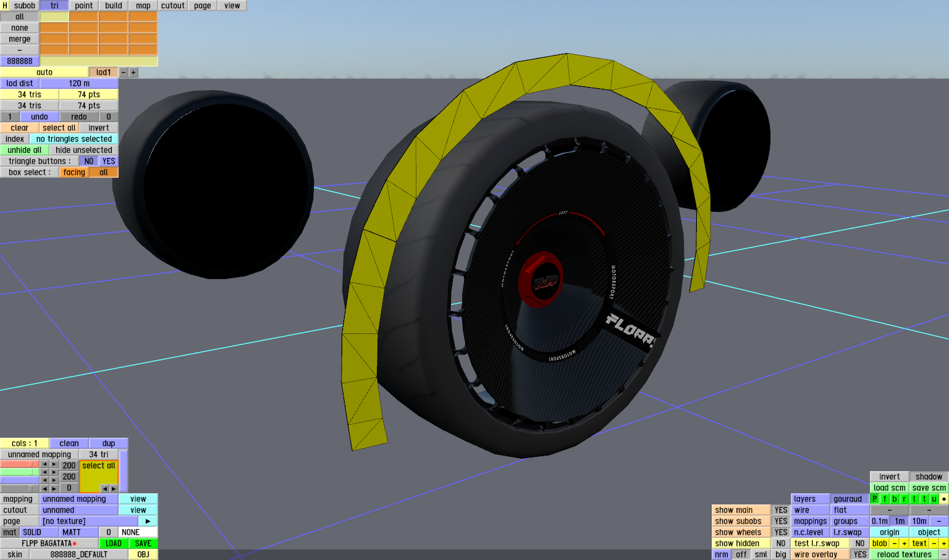949x560 pixels.
Task: Click the green SAVE button
Action: [x=143, y=543]
